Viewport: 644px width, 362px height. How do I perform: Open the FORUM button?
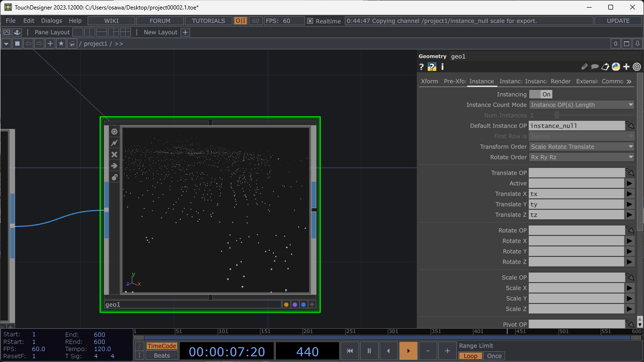tap(160, 21)
